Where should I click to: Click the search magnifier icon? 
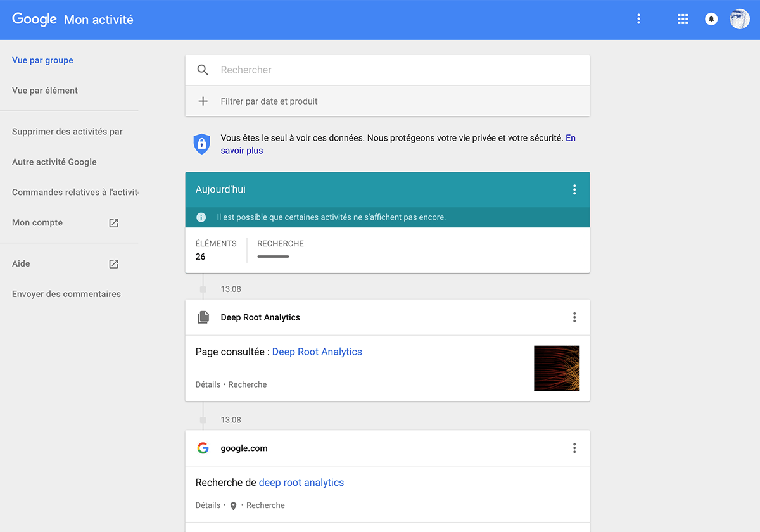pos(203,70)
